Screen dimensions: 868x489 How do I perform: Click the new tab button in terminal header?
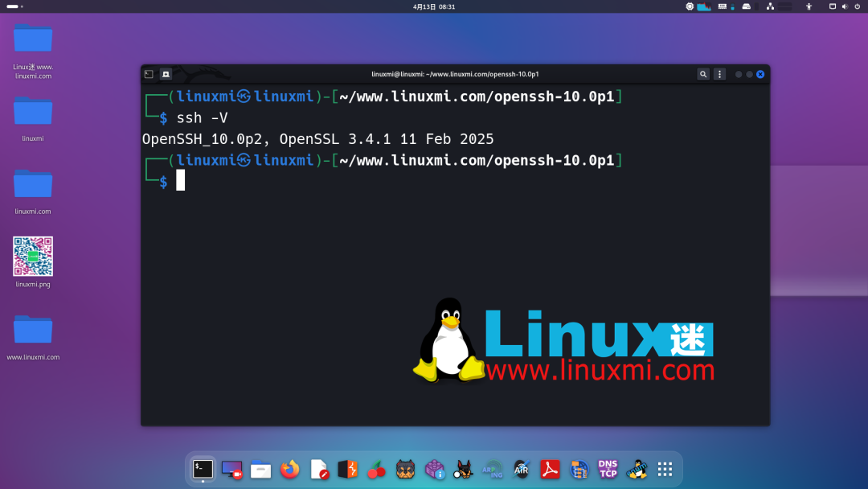[166, 74]
